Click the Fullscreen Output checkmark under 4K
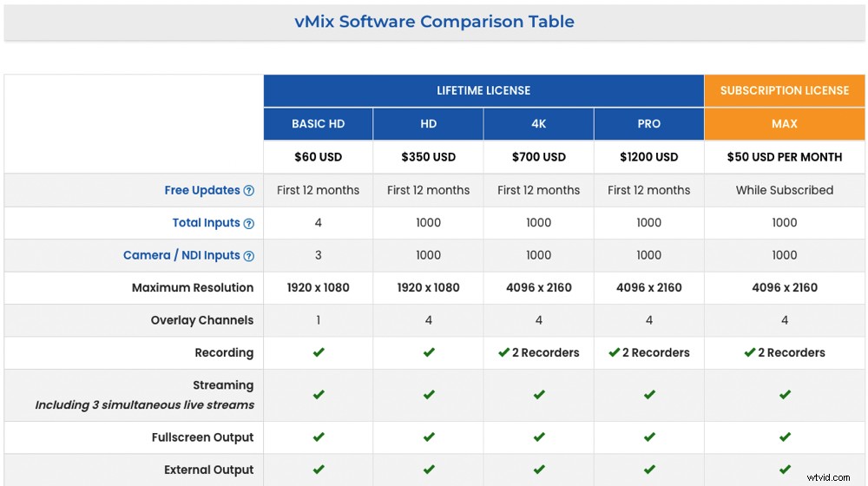The height and width of the screenshot is (486, 868). coord(539,437)
